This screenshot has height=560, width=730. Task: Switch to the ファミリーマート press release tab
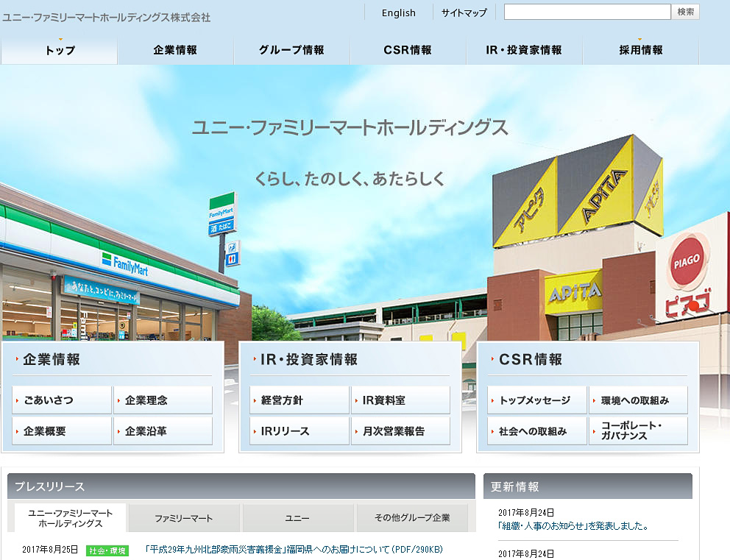pos(184,518)
